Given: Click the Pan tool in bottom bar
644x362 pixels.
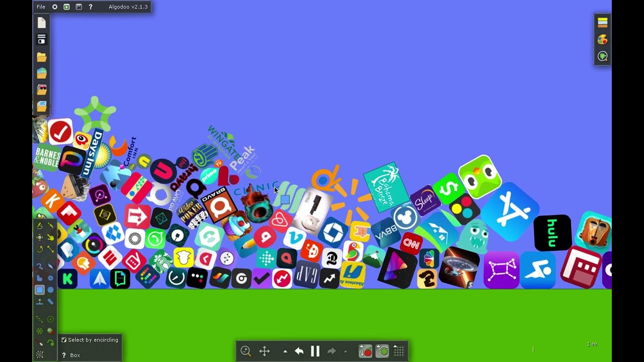Looking at the screenshot, I should tap(265, 351).
